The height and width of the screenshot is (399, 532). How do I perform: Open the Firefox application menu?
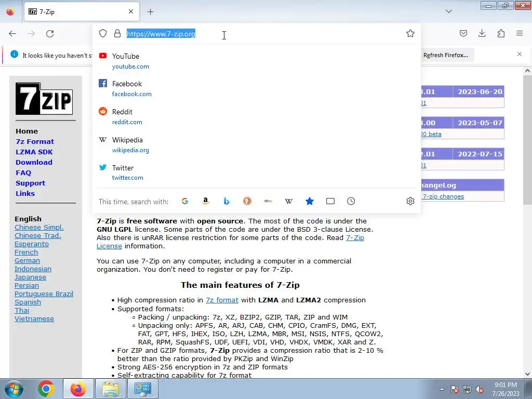520,33
